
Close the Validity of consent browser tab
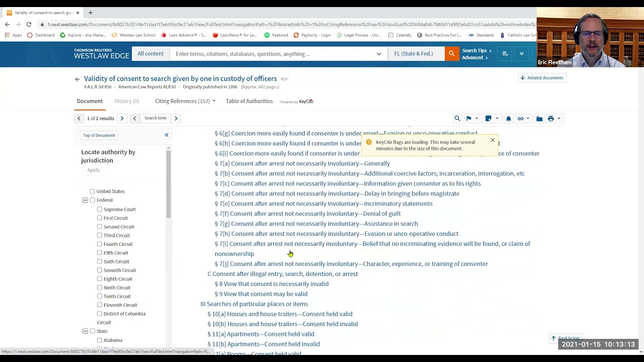click(77, 13)
